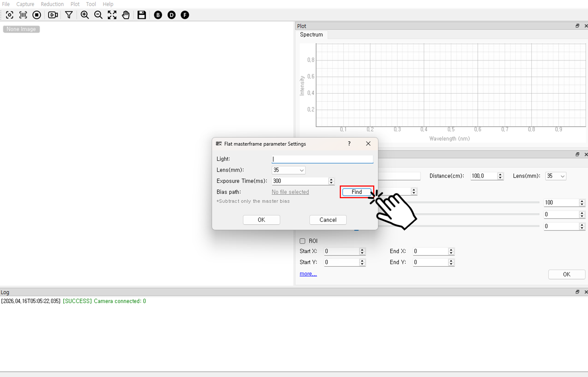
Task: Open the 'more...' link
Action: [x=308, y=274]
